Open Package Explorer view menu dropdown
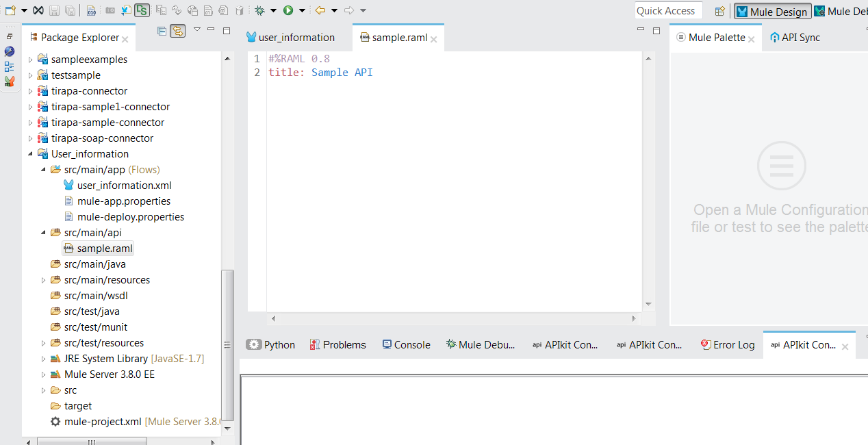Viewport: 868px width, 445px height. click(x=197, y=29)
